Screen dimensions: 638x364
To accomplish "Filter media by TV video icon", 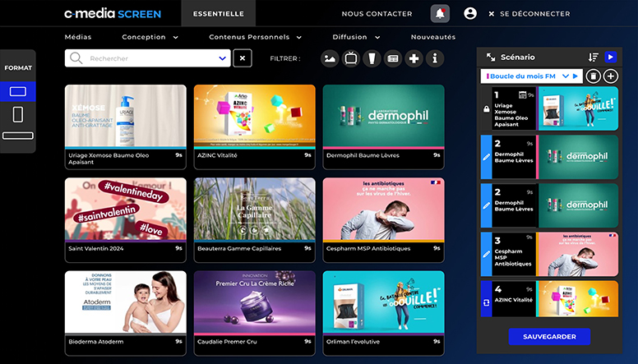I will tap(351, 58).
